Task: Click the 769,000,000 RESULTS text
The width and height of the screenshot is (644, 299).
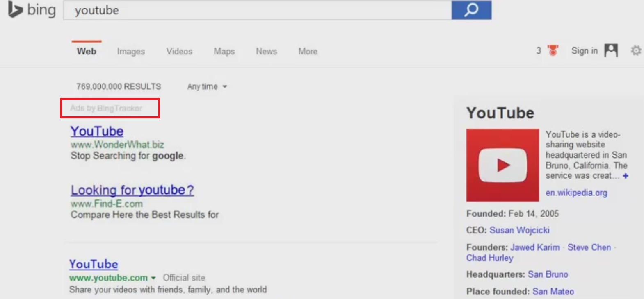Action: coord(119,86)
